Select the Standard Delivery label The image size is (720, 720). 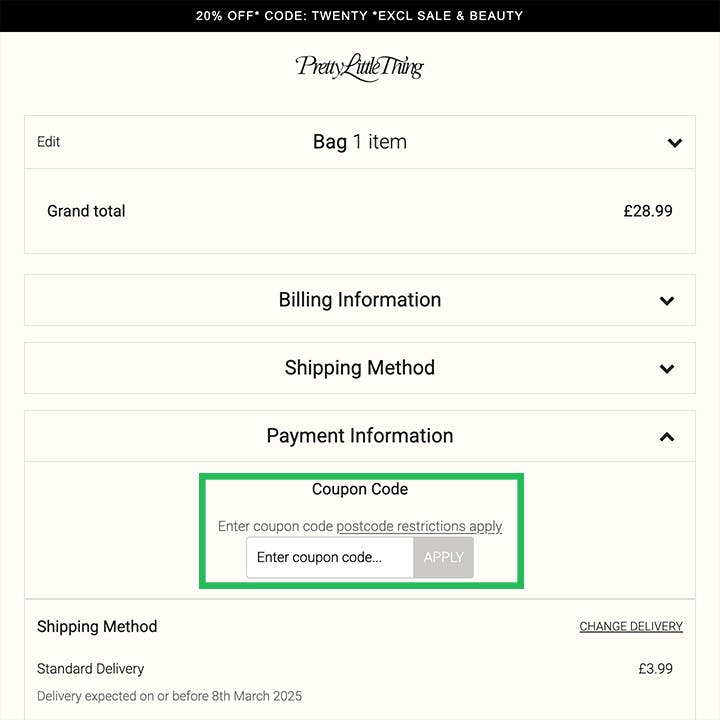[91, 668]
